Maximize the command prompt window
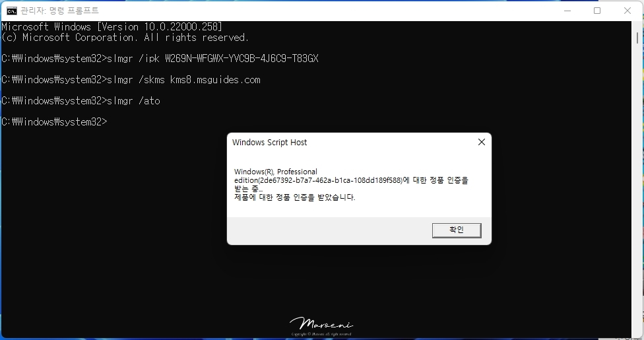This screenshot has height=340, width=644. click(x=597, y=11)
